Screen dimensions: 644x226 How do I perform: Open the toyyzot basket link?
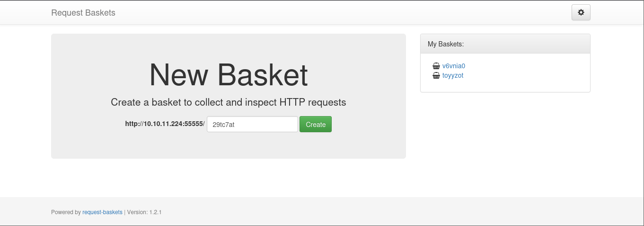[x=452, y=75]
